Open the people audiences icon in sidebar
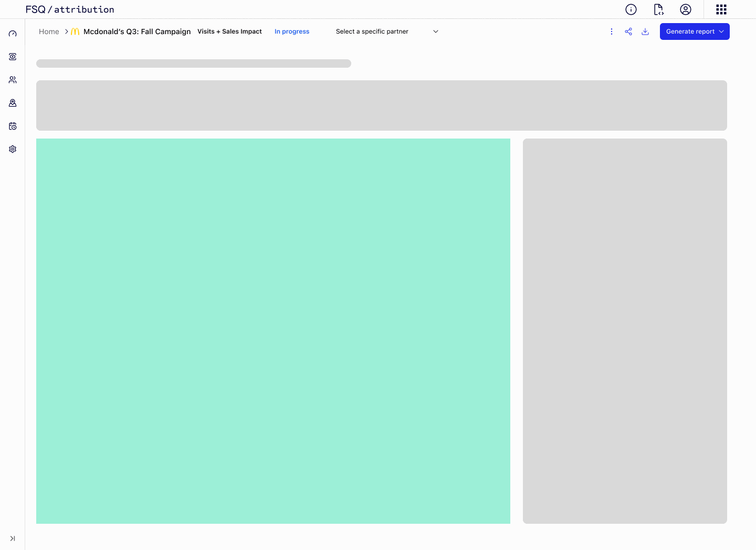Viewport: 756px width, 550px height. click(13, 80)
